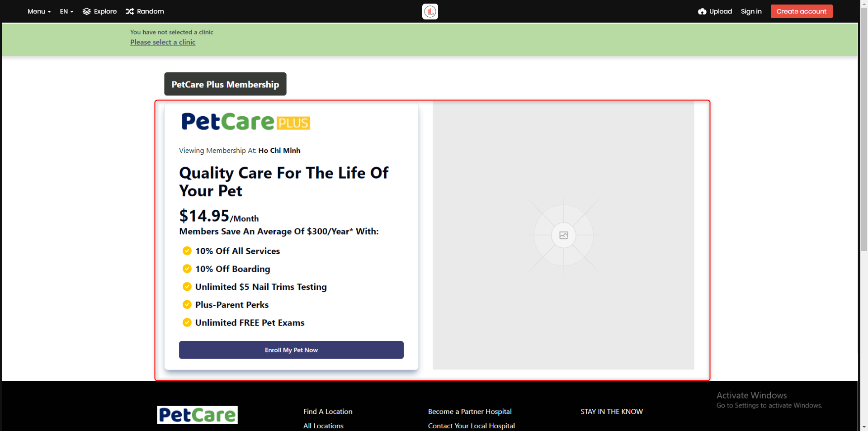Click the scrollbar down arrow

click(864, 426)
